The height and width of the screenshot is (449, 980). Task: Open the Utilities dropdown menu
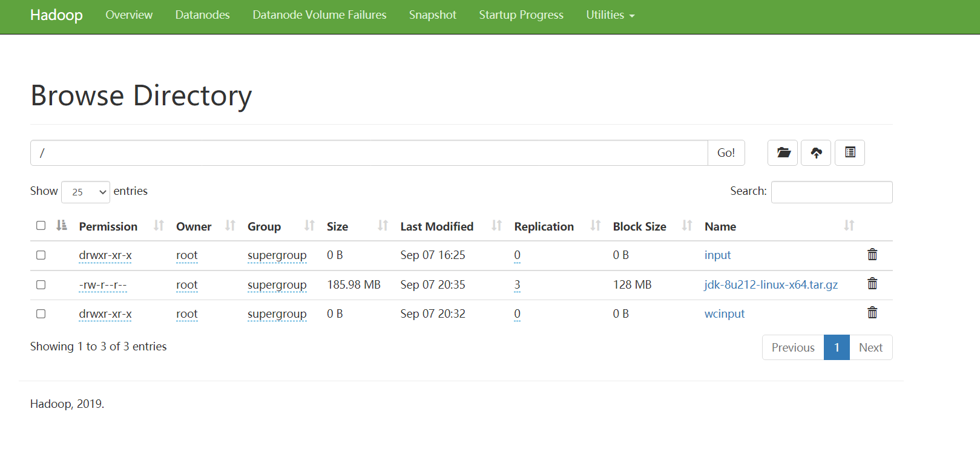coord(610,15)
